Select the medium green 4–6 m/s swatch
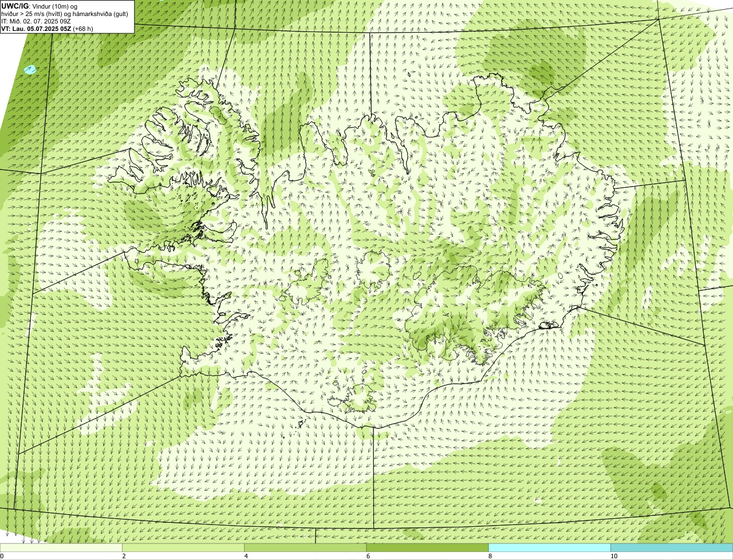 coord(305,547)
